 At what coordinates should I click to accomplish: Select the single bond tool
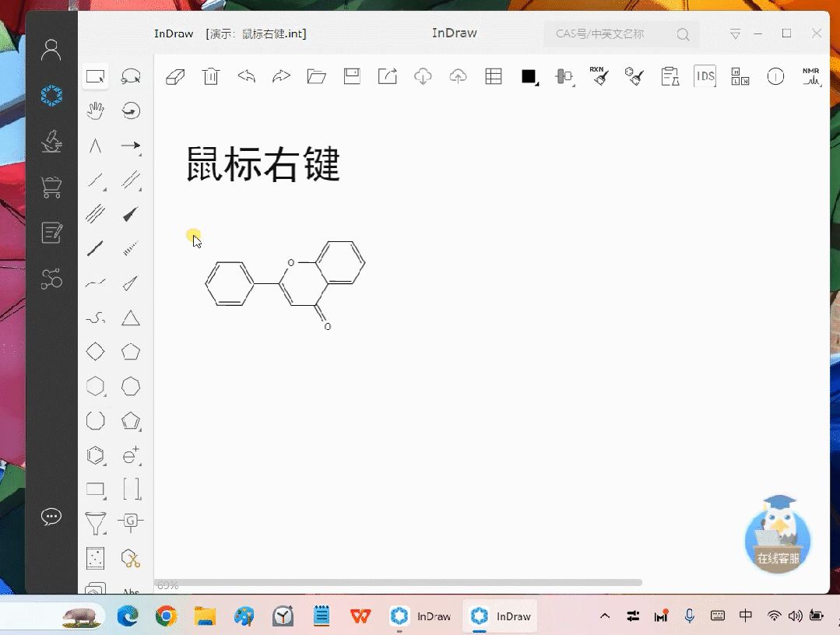point(95,180)
